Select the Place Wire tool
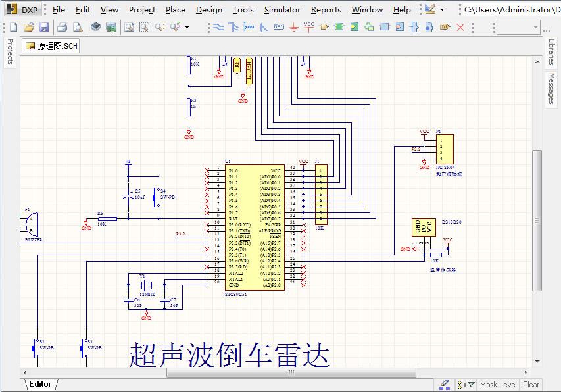The image size is (561, 392). click(219, 28)
